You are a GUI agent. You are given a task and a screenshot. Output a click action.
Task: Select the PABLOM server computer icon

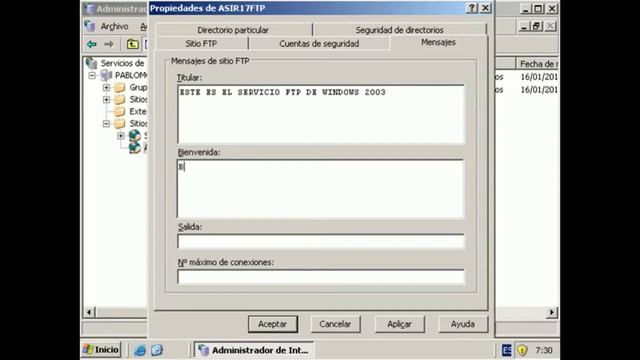(106, 75)
